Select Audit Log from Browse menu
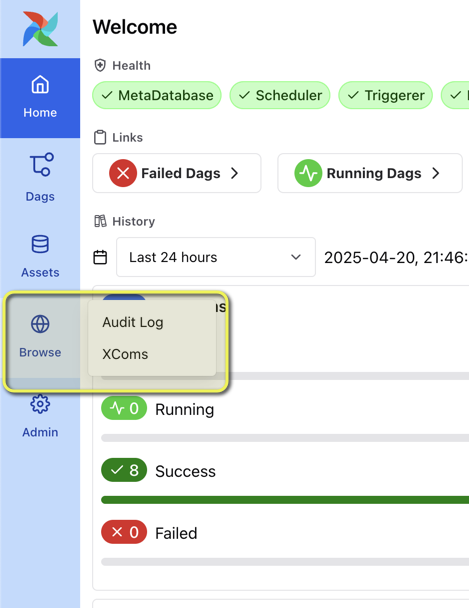469x608 pixels. pyautogui.click(x=133, y=322)
